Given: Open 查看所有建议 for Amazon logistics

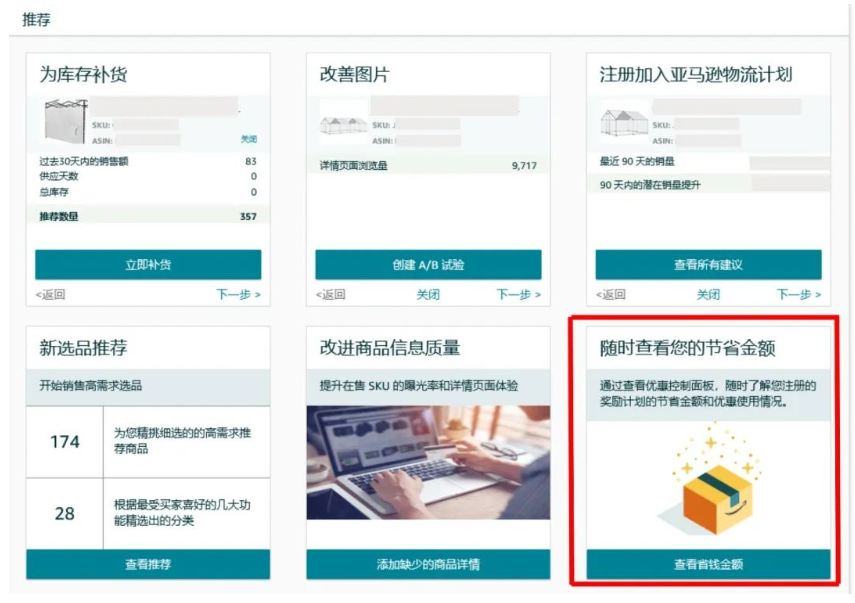Looking at the screenshot, I should (x=708, y=264).
